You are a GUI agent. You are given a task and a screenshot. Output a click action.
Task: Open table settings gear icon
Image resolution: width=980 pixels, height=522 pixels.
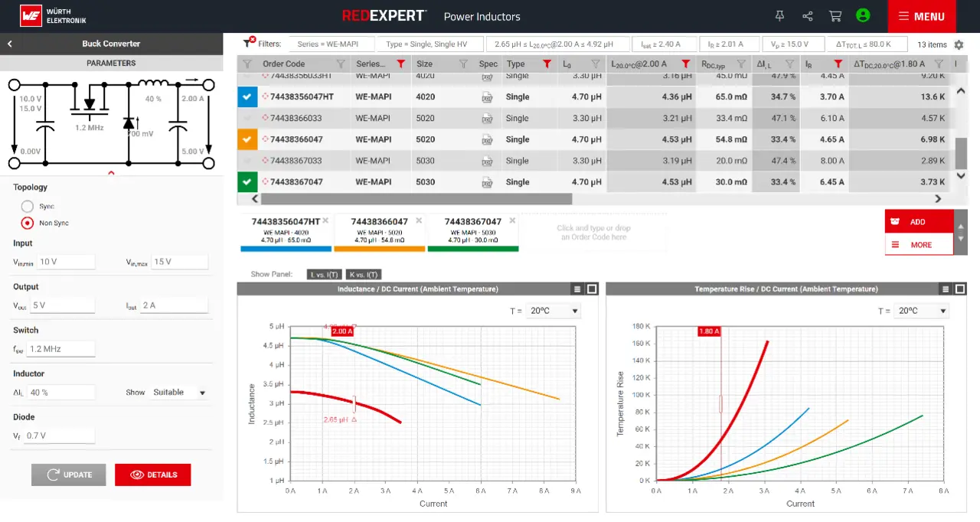[959, 45]
